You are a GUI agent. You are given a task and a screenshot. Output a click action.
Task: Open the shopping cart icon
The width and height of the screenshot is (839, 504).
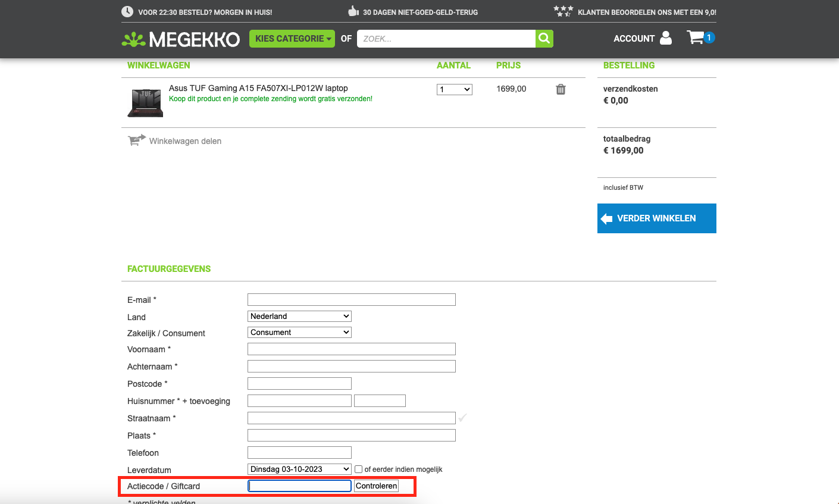(695, 37)
